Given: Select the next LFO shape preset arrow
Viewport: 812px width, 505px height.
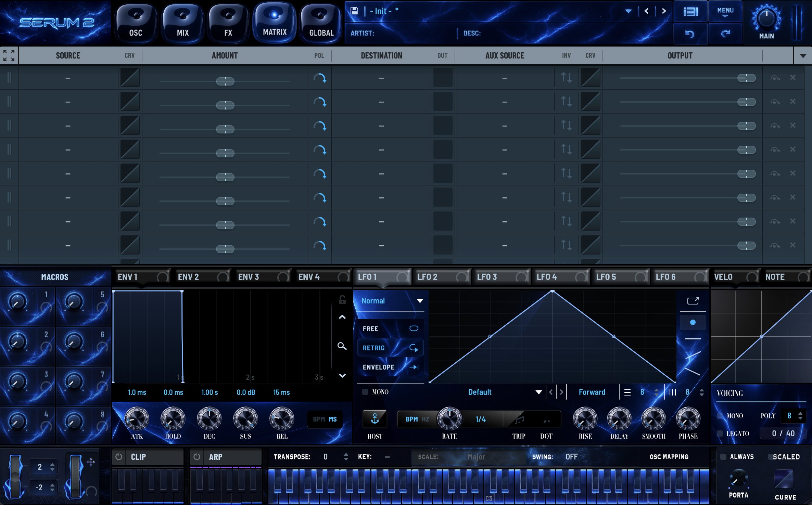Looking at the screenshot, I should pos(561,392).
